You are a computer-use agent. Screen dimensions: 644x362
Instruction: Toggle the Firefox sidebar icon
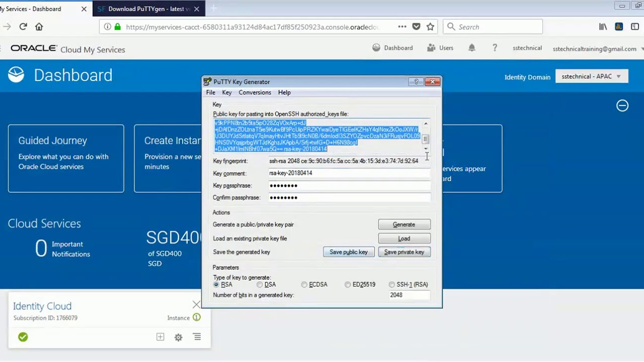pos(634,27)
